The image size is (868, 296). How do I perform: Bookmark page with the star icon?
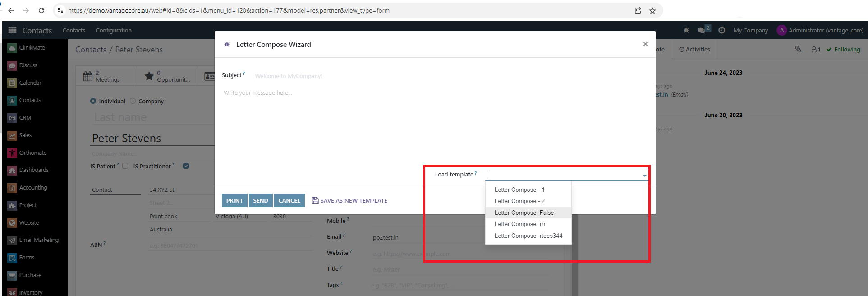(x=652, y=10)
